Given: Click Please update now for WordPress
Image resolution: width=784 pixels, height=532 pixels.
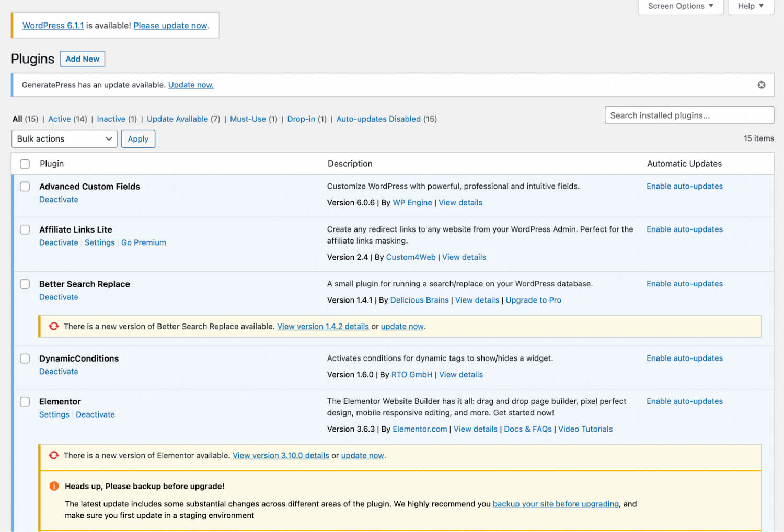Looking at the screenshot, I should point(170,25).
